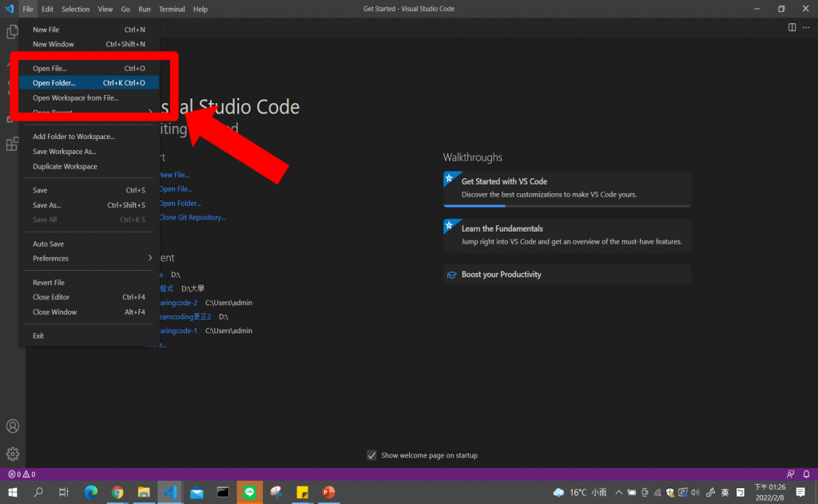Open Sticky Notes from the taskbar
The width and height of the screenshot is (818, 504).
pos(302,492)
